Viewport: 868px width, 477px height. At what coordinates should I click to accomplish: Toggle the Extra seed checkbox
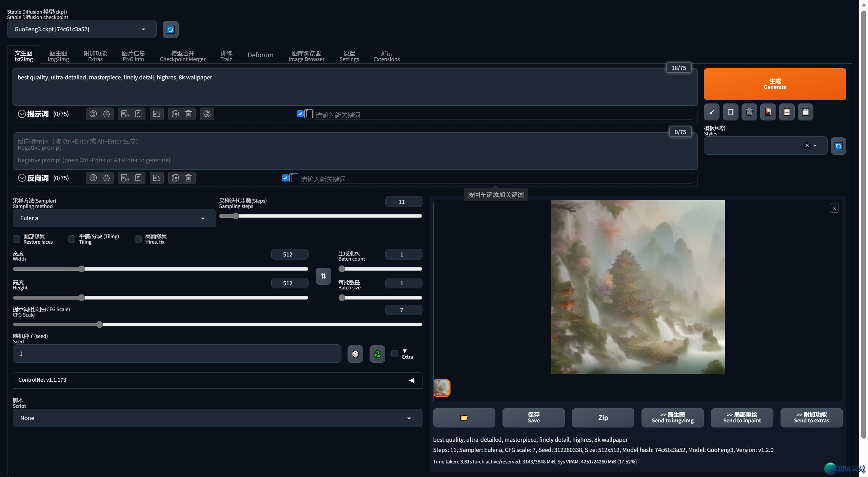(395, 354)
